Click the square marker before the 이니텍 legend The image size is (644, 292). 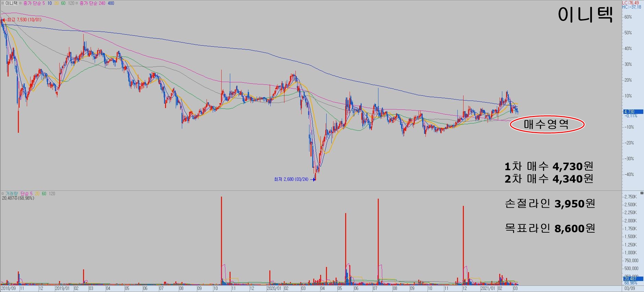(3, 3)
